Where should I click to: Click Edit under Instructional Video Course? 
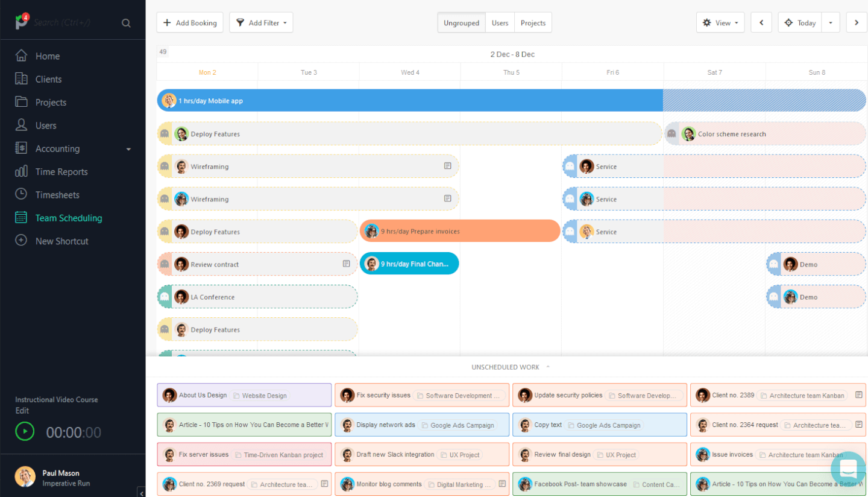21,411
